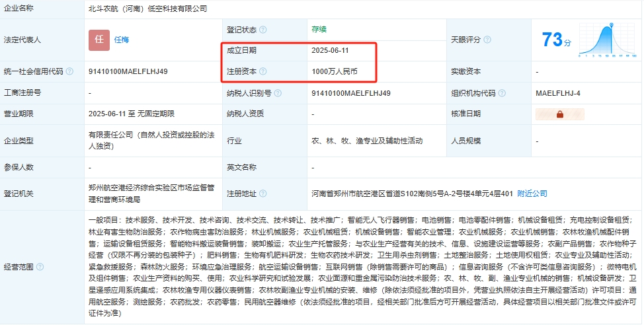The height and width of the screenshot is (325, 644).
Task: Click the 存续 registration status
Action: [x=319, y=29]
